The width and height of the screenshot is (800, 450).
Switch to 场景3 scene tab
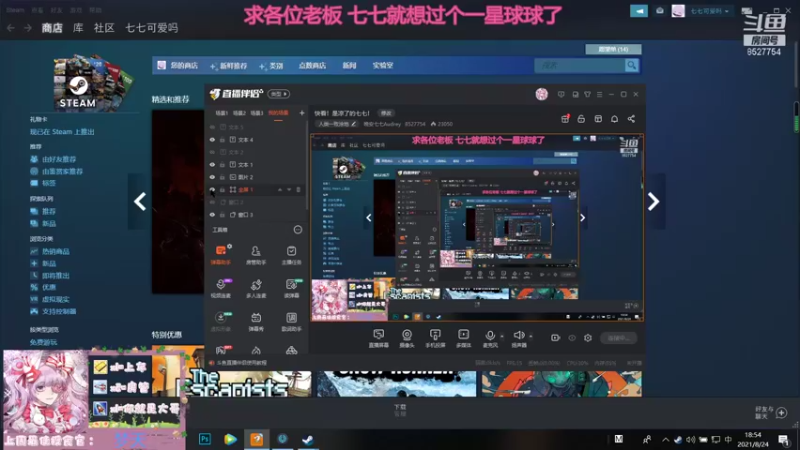[x=257, y=113]
